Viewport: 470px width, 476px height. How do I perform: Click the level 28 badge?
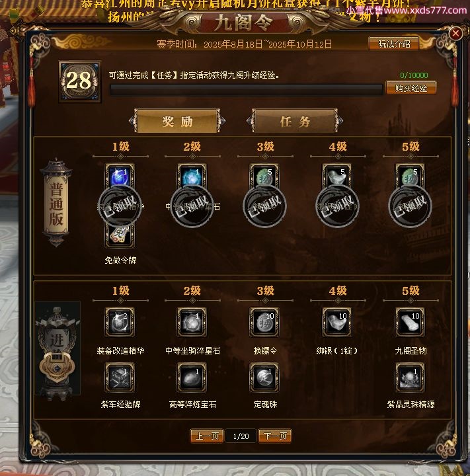pyautogui.click(x=79, y=81)
